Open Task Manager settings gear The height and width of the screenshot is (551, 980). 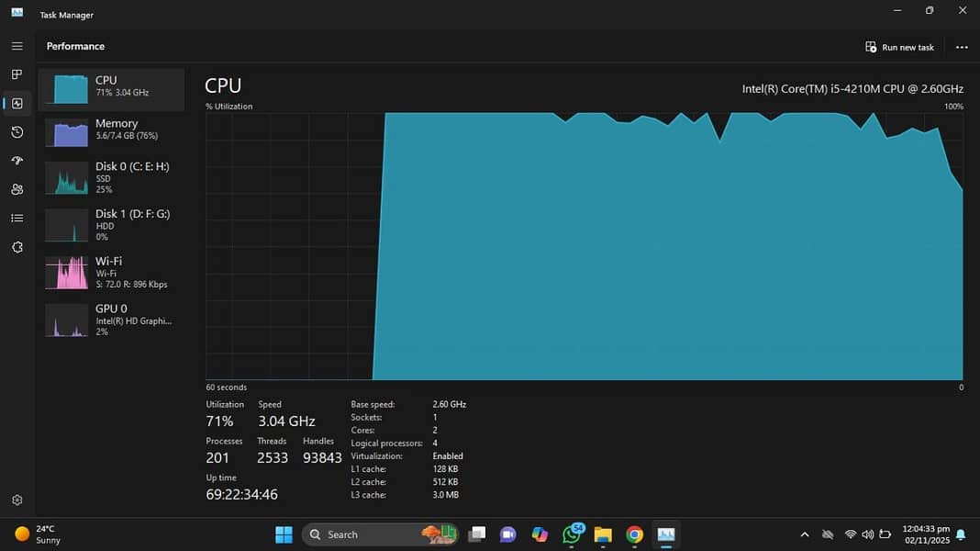coord(17,500)
